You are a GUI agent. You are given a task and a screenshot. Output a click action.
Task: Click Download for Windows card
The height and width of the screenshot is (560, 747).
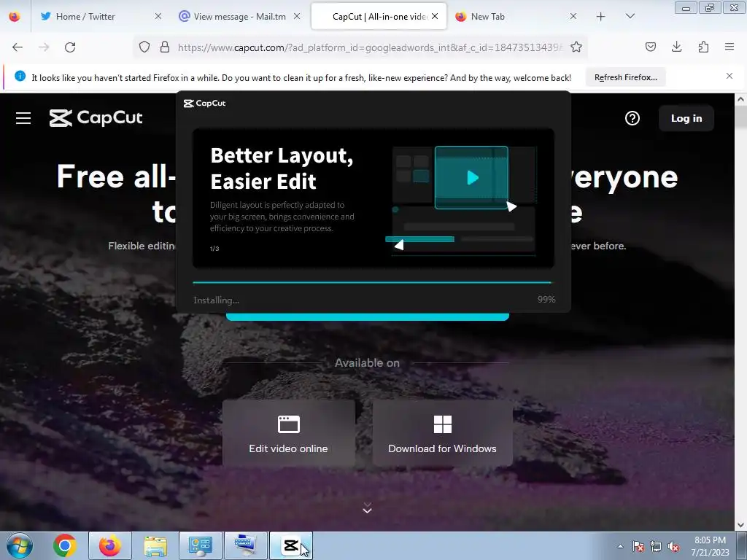(x=443, y=433)
